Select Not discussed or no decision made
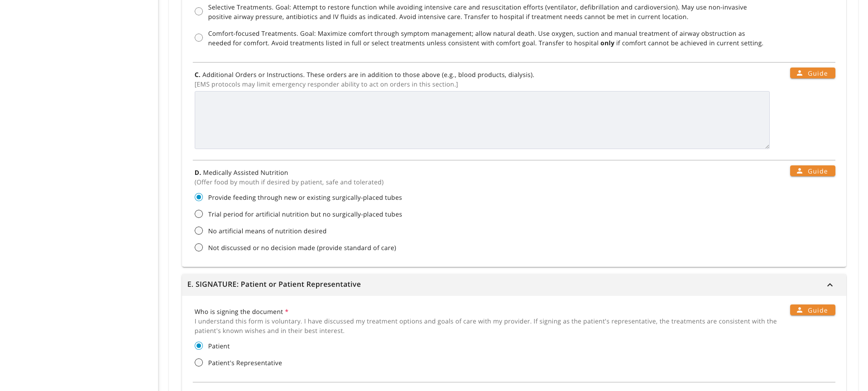868x391 pixels. [x=199, y=248]
